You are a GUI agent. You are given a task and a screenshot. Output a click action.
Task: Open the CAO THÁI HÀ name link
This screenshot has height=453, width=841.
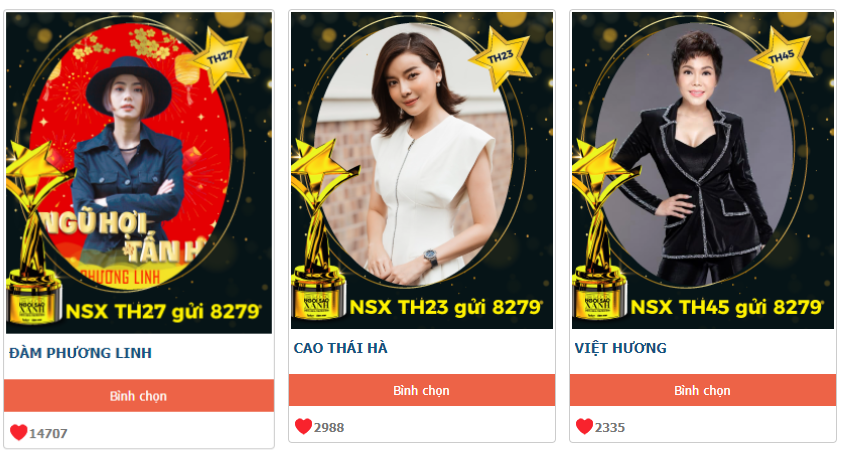[341, 348]
